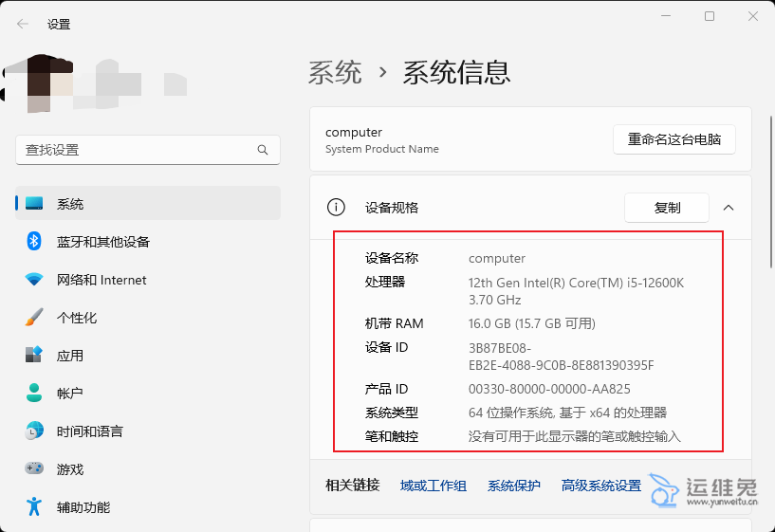The image size is (775, 532).
Task: Copy device specs with 复制 button
Action: pyautogui.click(x=667, y=208)
